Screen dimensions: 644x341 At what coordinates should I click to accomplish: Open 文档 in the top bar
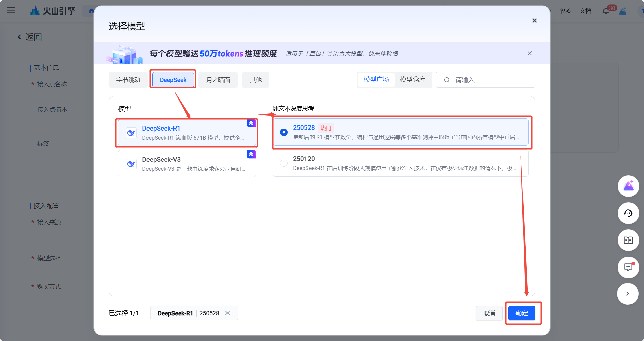tap(586, 11)
